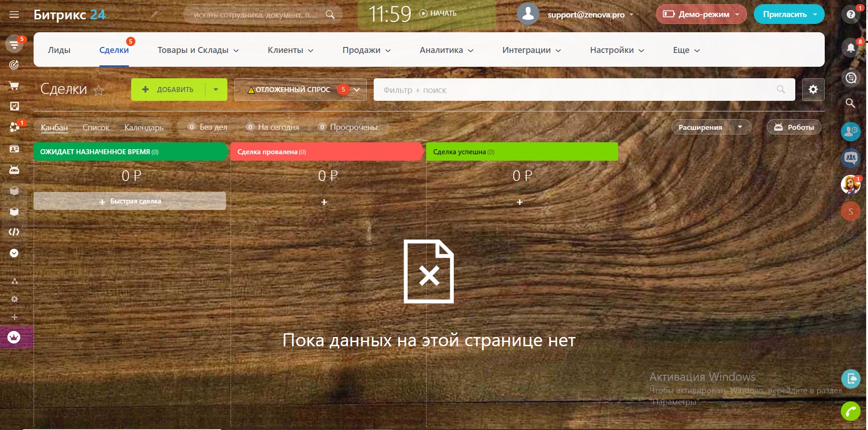Open the CRM funnel icon in the left sidebar

[x=14, y=45]
